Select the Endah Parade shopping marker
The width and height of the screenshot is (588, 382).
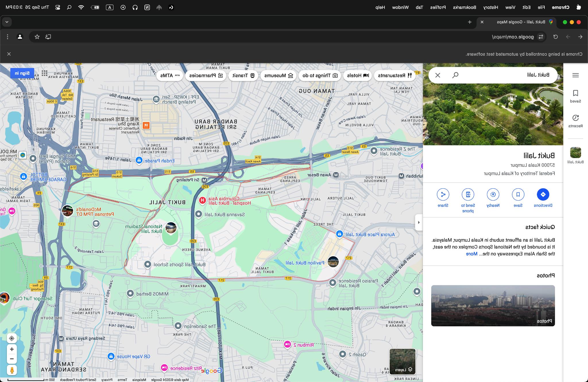[139, 160]
